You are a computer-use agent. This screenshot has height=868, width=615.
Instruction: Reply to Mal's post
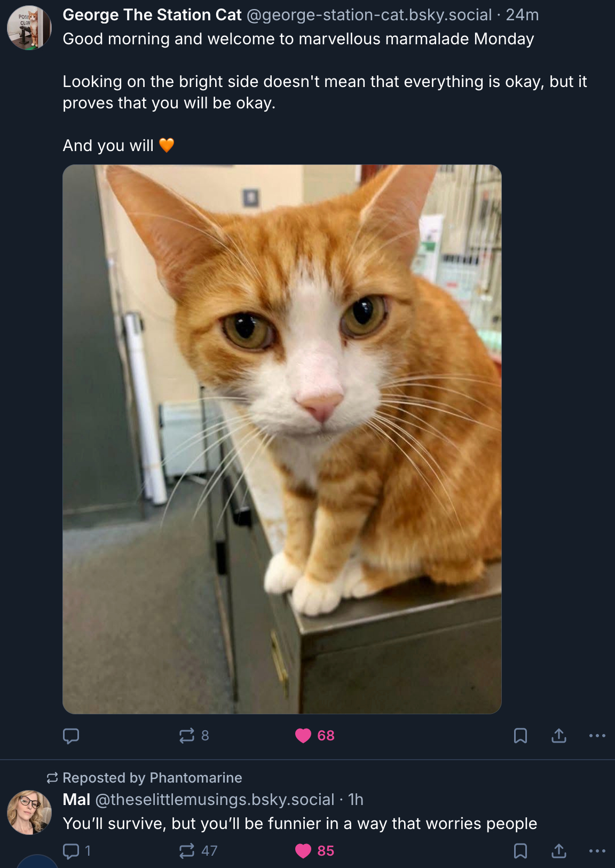pyautogui.click(x=71, y=850)
